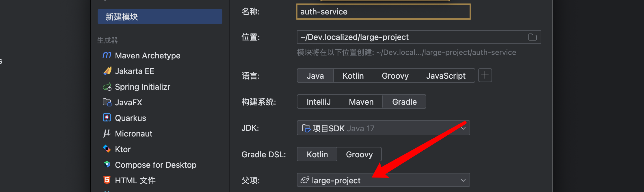Select HTML 文件 generator from the list
Viewport: 644px width, 192px height.
tap(135, 180)
